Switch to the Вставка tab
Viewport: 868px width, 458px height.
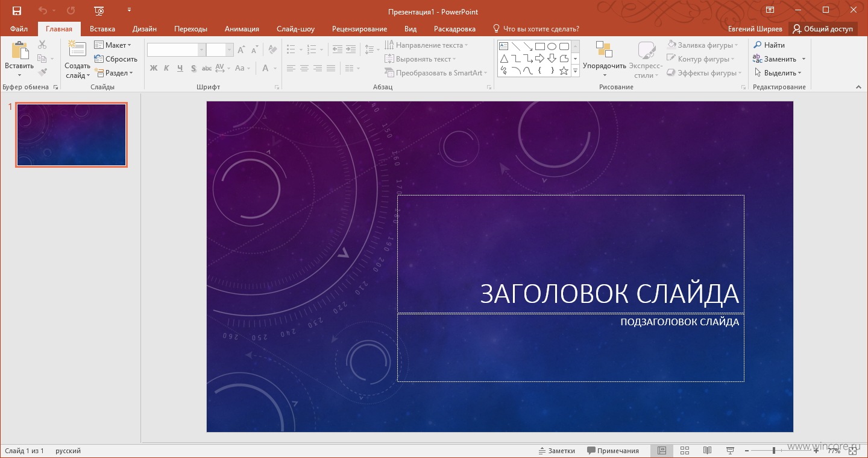[x=102, y=29]
